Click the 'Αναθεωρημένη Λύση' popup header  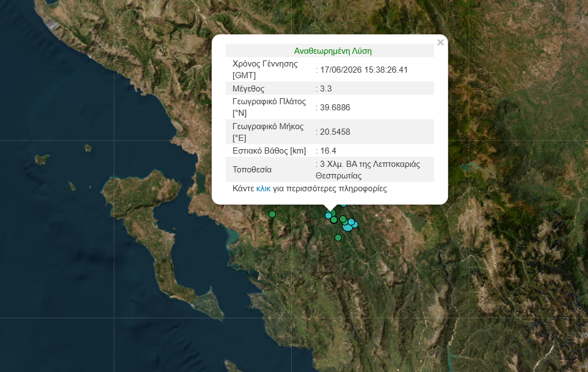(333, 51)
